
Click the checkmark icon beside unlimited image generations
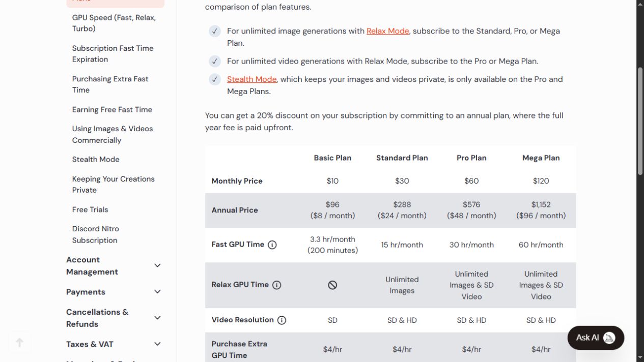tap(215, 32)
